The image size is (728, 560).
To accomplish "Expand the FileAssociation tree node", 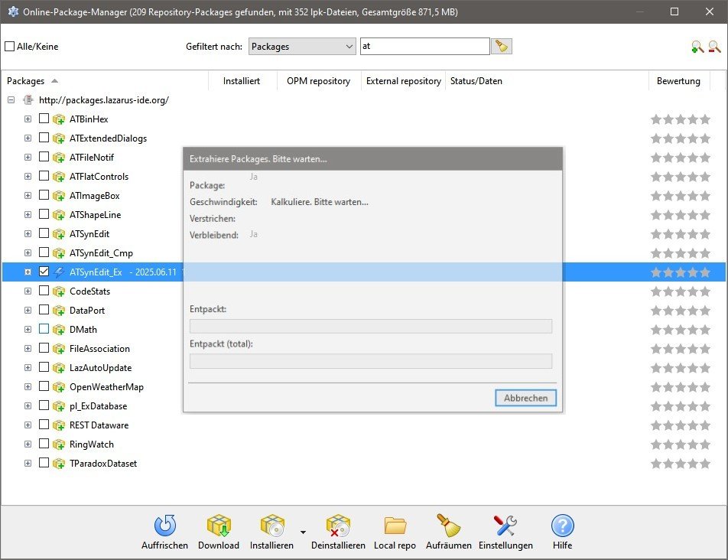I will 28,349.
